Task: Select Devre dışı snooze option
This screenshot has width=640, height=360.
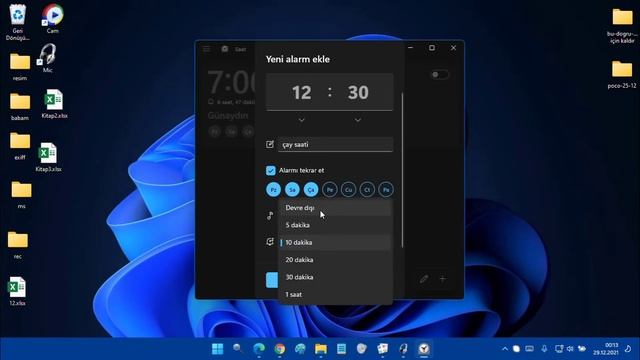Action: (x=335, y=208)
